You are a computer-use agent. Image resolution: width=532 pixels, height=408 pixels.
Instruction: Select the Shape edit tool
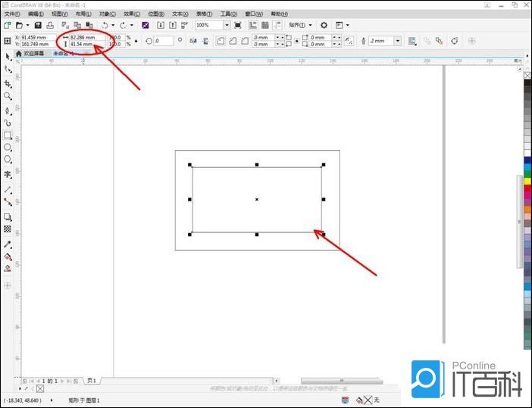tap(8, 70)
